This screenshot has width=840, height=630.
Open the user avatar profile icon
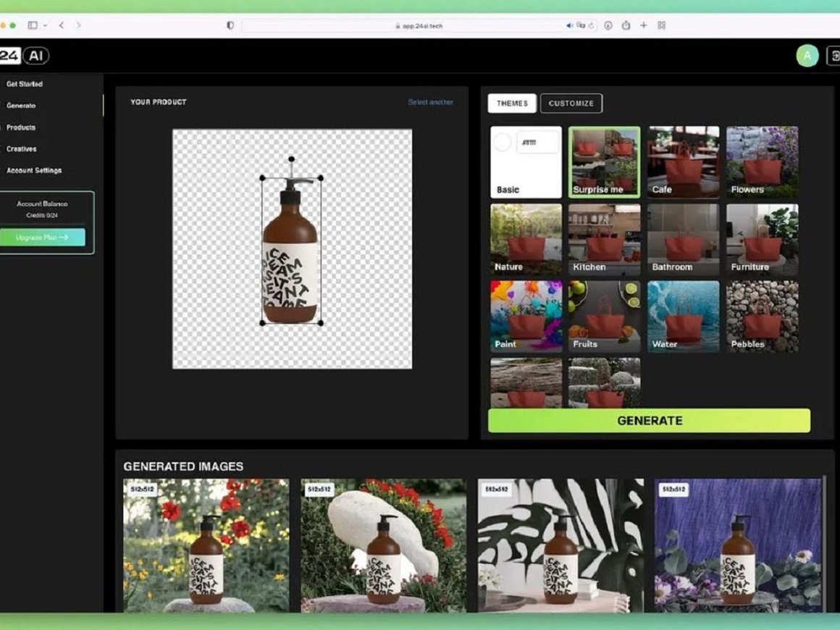[807, 56]
